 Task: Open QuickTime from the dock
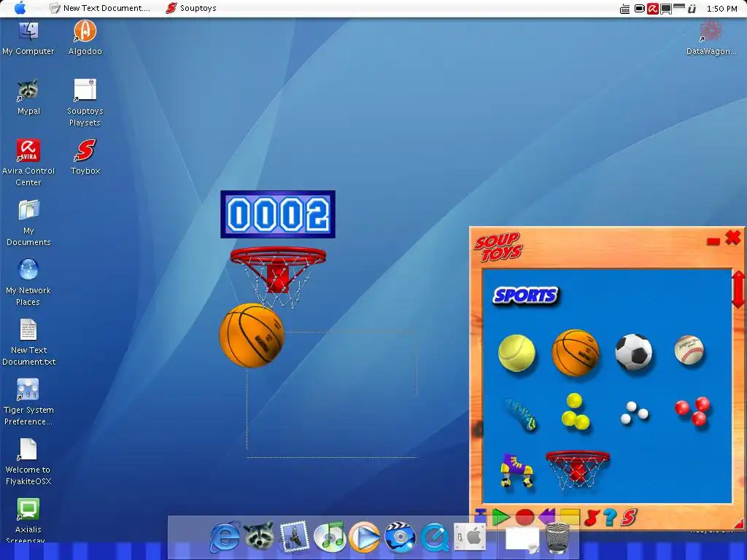pos(435,537)
